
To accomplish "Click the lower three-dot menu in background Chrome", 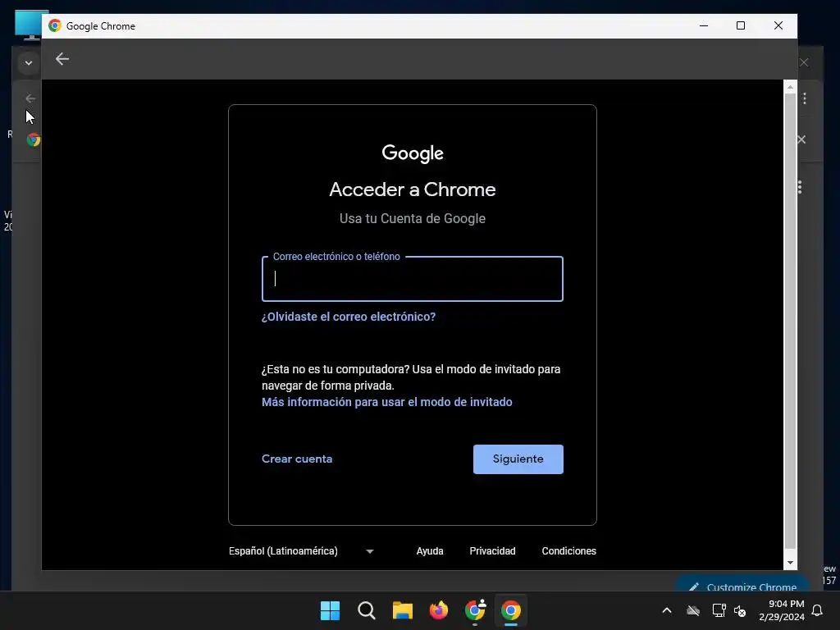I will (800, 187).
